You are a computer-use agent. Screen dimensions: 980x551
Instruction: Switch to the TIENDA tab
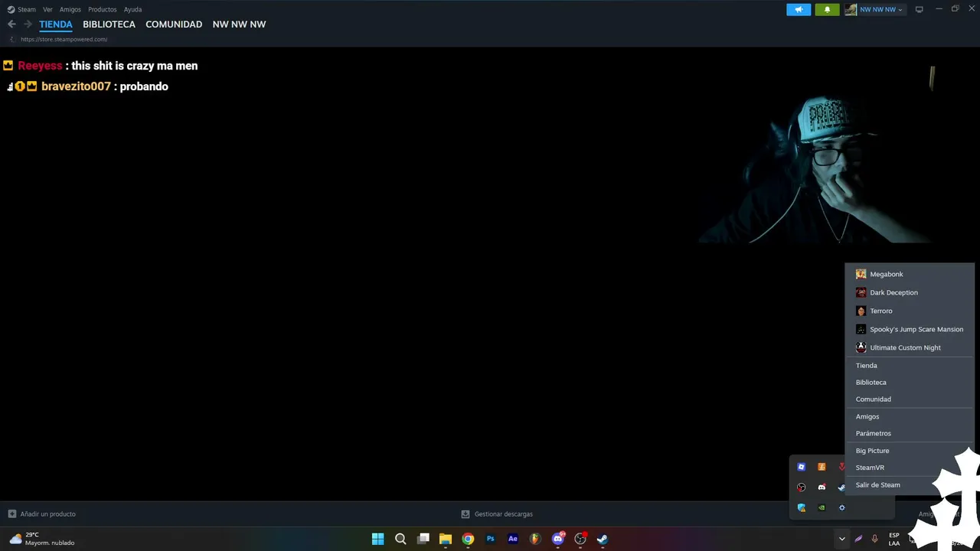[56, 24]
